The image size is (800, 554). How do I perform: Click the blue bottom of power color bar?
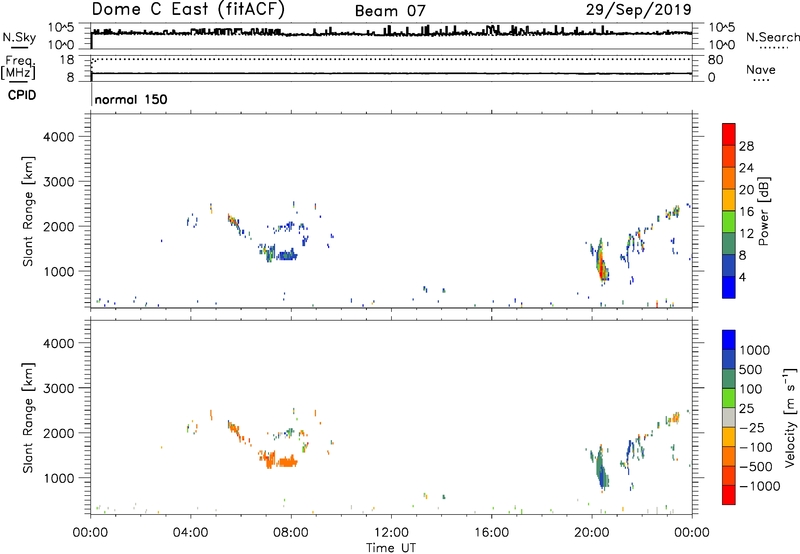(x=729, y=287)
